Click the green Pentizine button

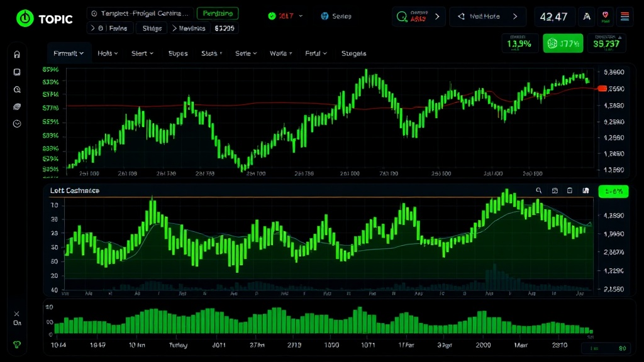pyautogui.click(x=218, y=14)
